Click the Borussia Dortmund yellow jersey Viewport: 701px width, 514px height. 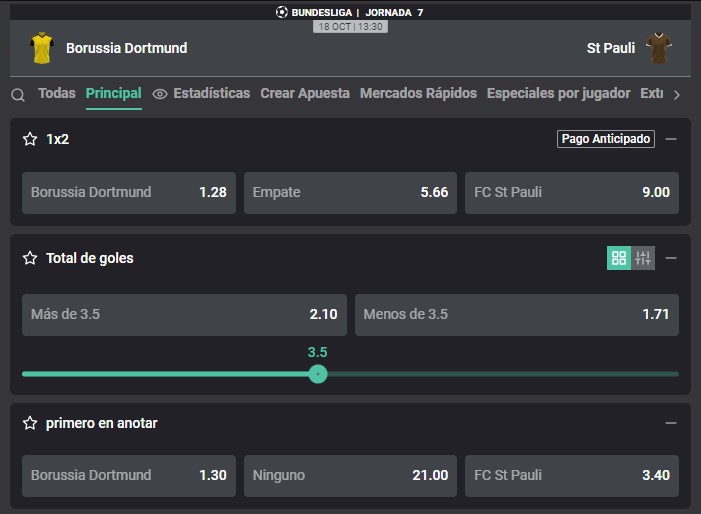42,48
